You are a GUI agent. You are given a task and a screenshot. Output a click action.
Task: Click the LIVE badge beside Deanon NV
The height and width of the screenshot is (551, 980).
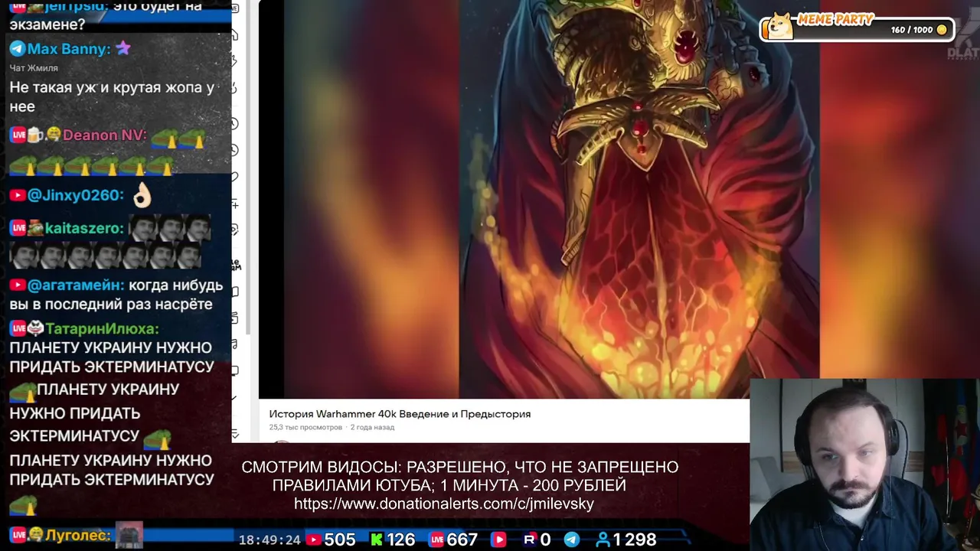pos(18,135)
